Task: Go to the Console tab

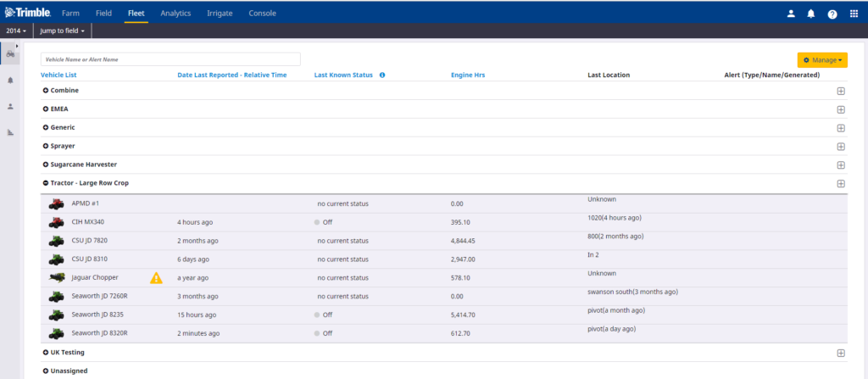Action: 263,14
